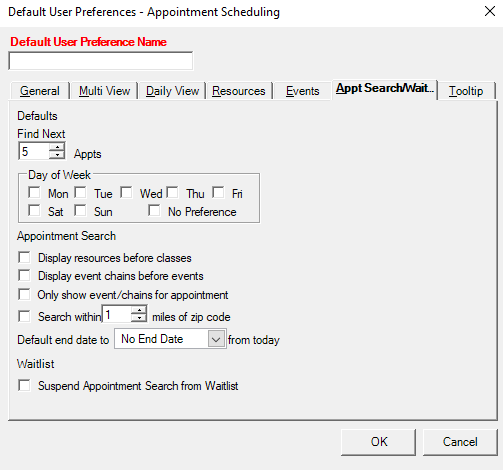Check Display event chains before events
503x470 pixels.
click(x=24, y=275)
